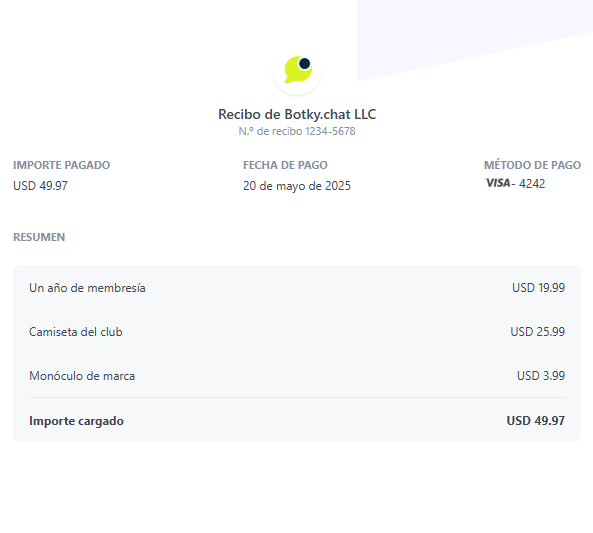The width and height of the screenshot is (593, 533).
Task: Click the VISA card brand icon
Action: (498, 183)
